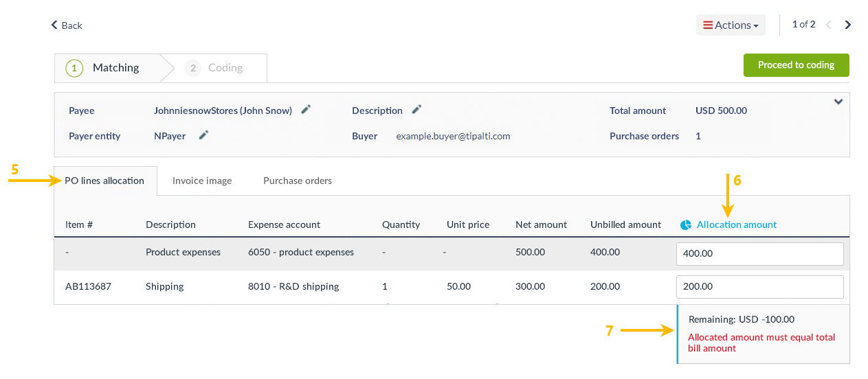Click the JohnniesnowStores (John Snow) payee name

[x=223, y=111]
